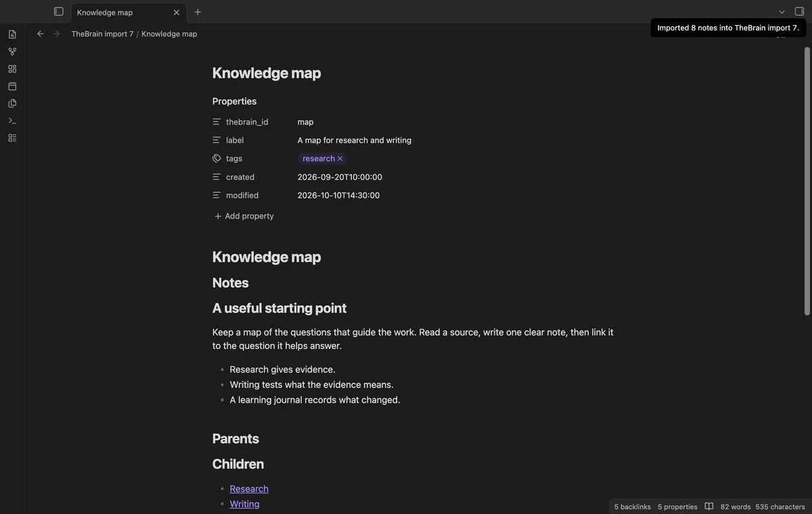Click the inline title 'Knowledge map' at top

coord(267,73)
